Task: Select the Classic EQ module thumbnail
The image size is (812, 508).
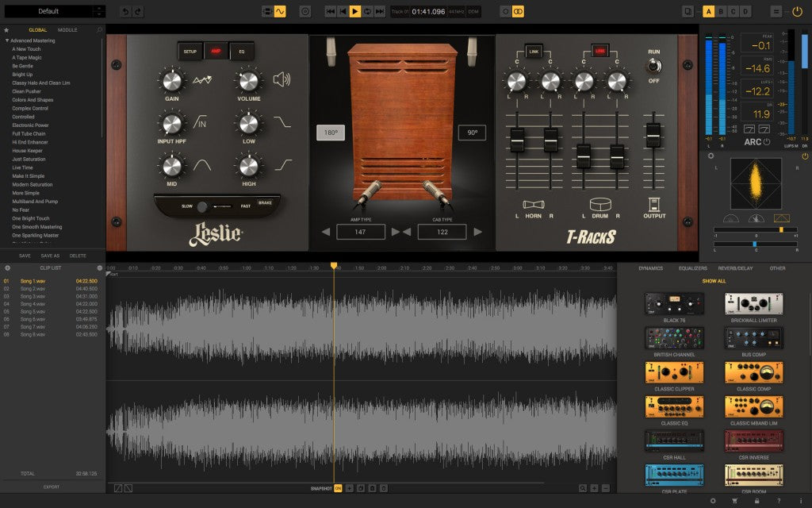Action: coord(674,405)
